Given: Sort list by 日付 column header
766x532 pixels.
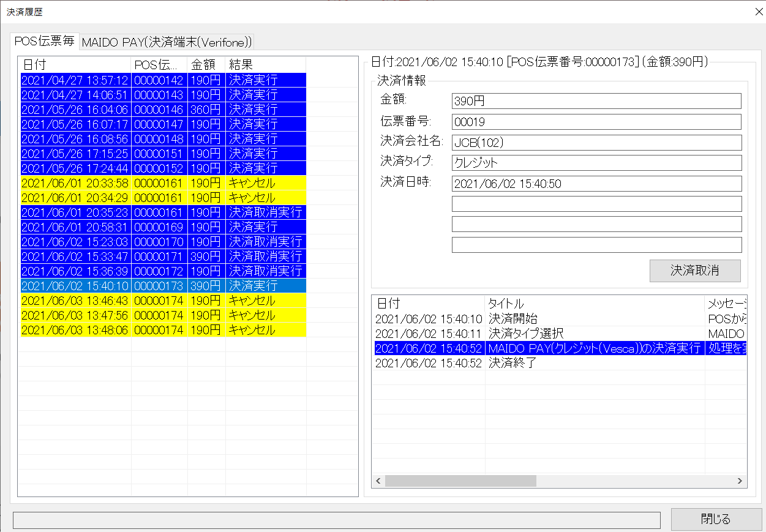Looking at the screenshot, I should 75,64.
